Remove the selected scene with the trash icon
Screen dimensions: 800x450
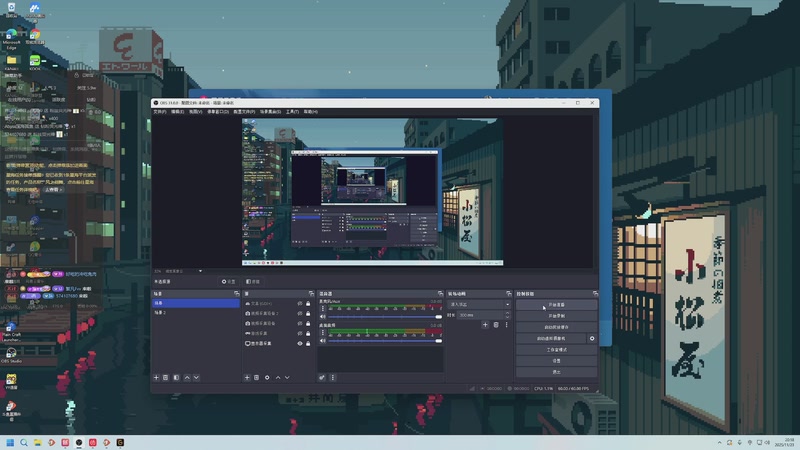[165, 378]
